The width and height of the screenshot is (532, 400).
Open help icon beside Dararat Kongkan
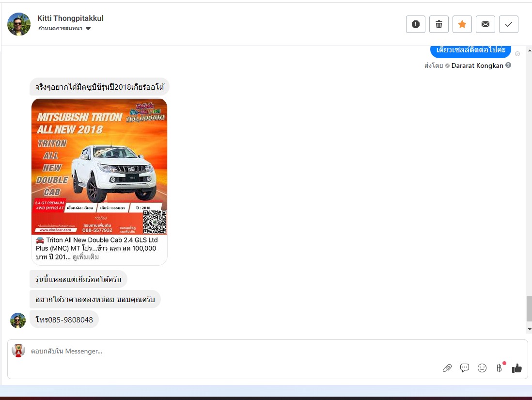pos(508,65)
